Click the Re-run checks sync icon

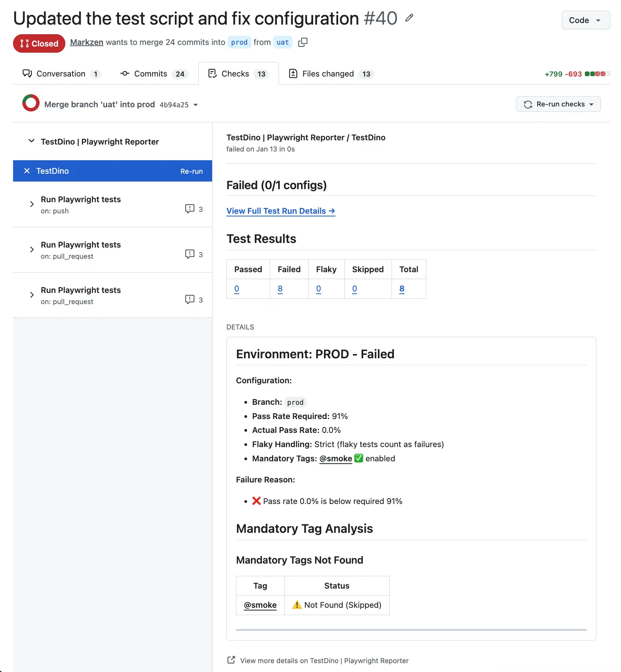pyautogui.click(x=528, y=104)
